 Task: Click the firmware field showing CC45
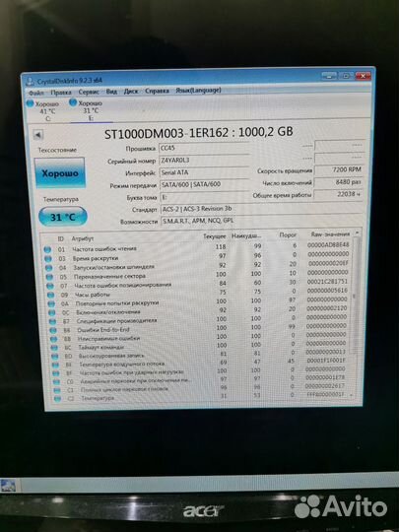pyautogui.click(x=204, y=148)
